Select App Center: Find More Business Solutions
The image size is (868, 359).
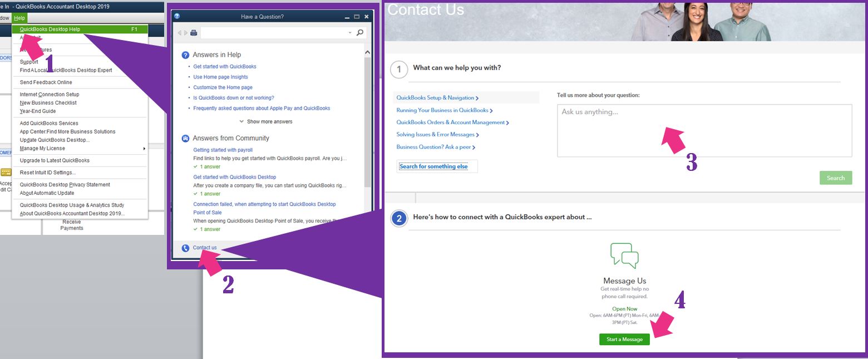(x=67, y=132)
